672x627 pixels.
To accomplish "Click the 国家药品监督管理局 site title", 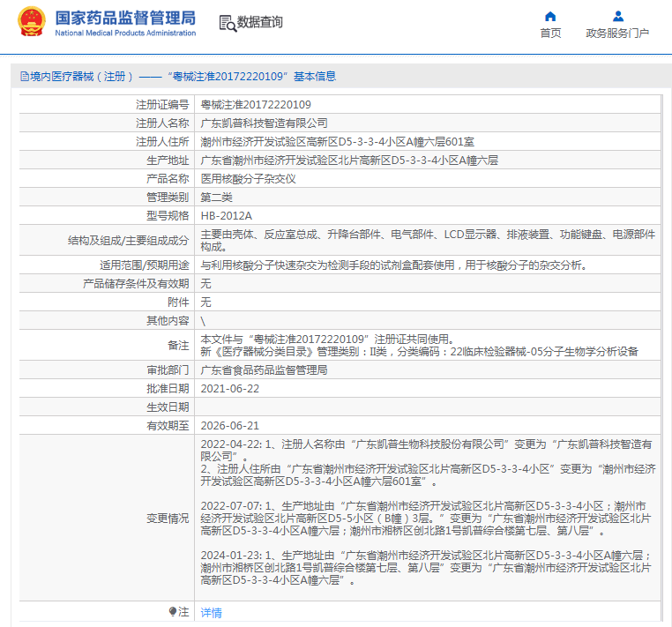I will [125, 18].
